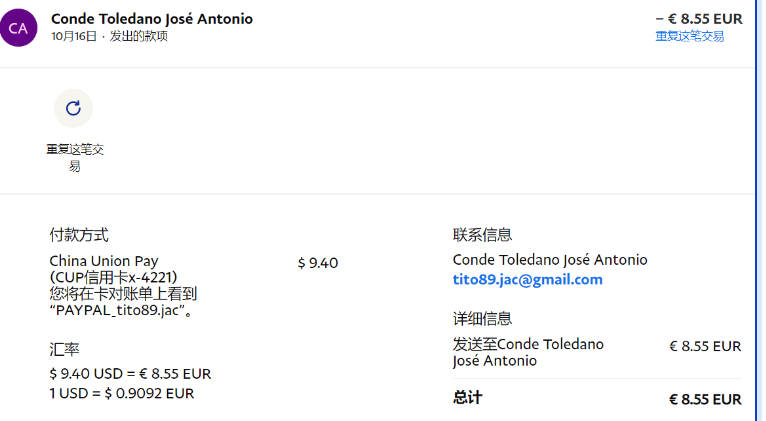Click the $ 9.40 USD = € 8.55 EUR conversion line

(130, 374)
